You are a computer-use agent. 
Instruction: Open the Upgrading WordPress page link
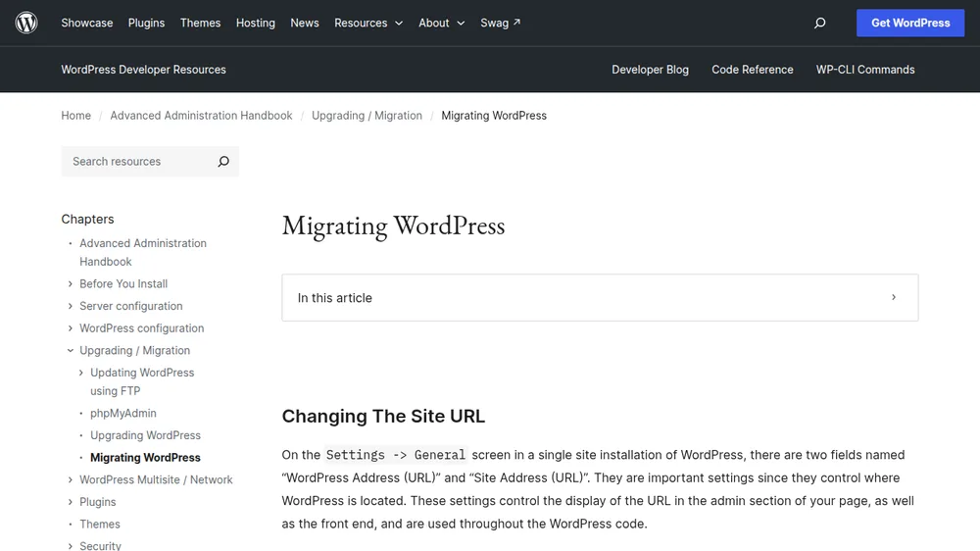145,435
